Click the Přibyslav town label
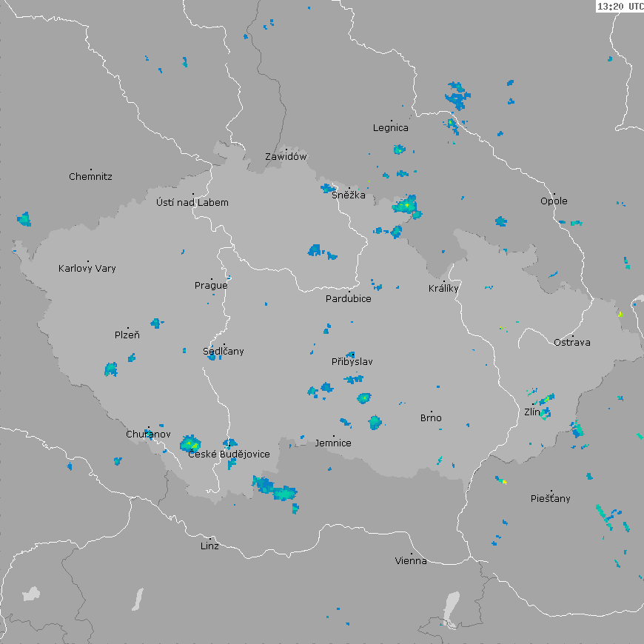This screenshot has height=644, width=644. [x=352, y=362]
